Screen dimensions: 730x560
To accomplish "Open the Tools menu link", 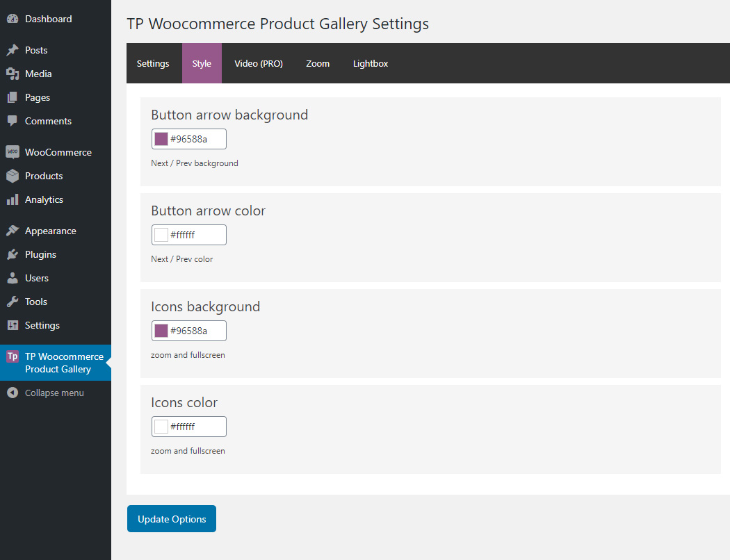I will click(36, 302).
